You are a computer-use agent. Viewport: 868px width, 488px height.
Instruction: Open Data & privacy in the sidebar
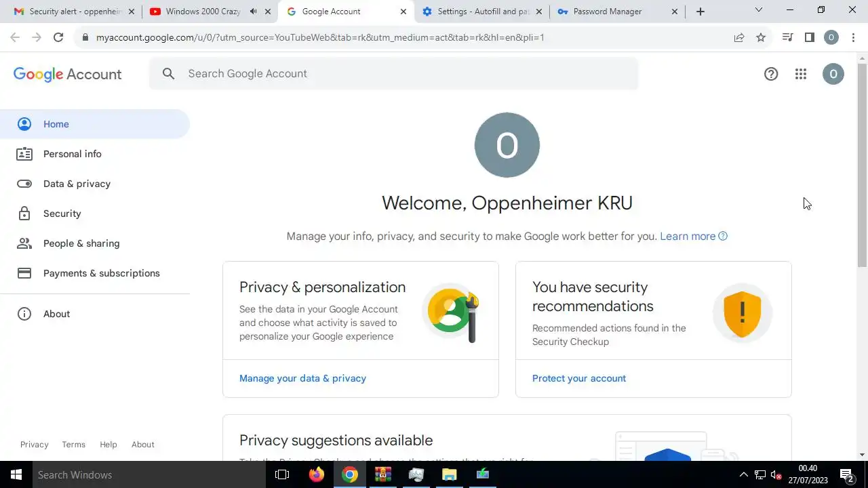(x=95, y=184)
